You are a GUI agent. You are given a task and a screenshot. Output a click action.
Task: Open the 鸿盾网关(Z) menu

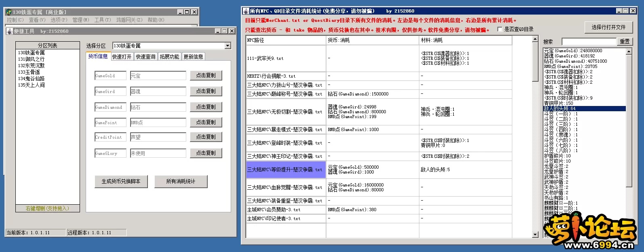[x=129, y=20]
